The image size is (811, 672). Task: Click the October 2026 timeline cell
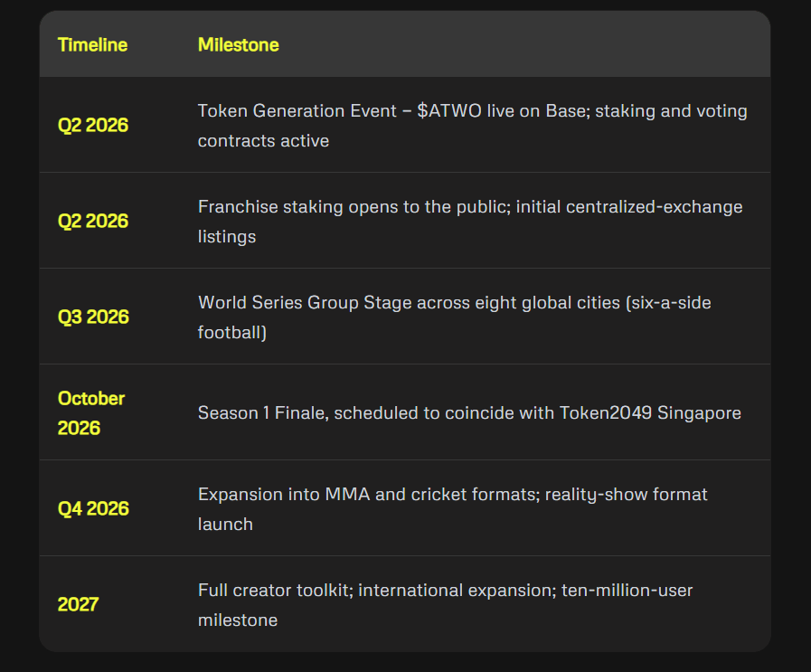tap(91, 412)
